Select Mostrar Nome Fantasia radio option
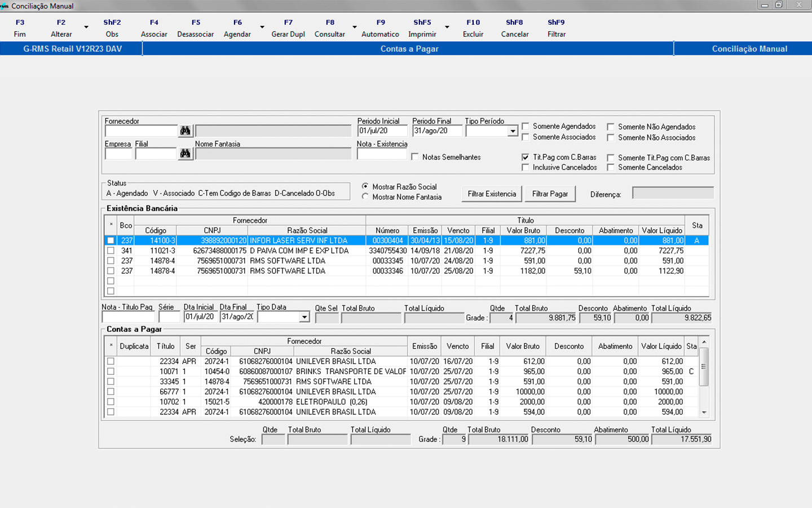Image resolution: width=812 pixels, height=508 pixels. [365, 197]
